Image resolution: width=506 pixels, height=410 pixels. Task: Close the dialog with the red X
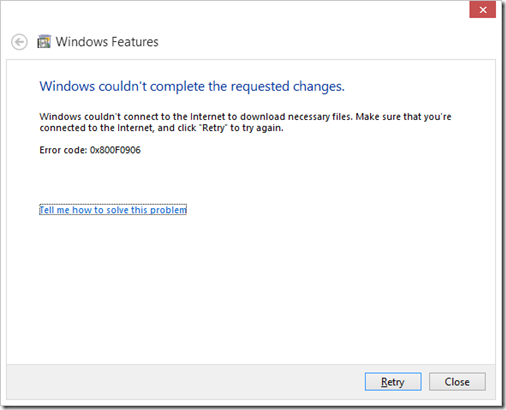[x=482, y=10]
